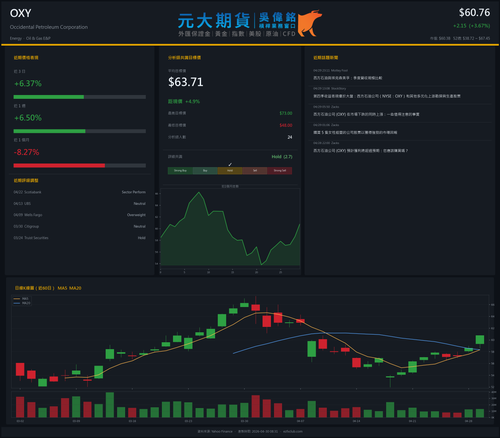Click the banner subtitle listing 黃金 指數 美股 CFD
Image resolution: width=500 pixels, height=438 pixels.
(237, 34)
